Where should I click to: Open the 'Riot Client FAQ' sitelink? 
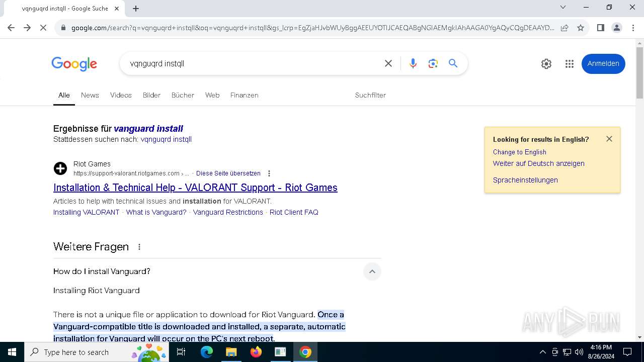tap(294, 212)
